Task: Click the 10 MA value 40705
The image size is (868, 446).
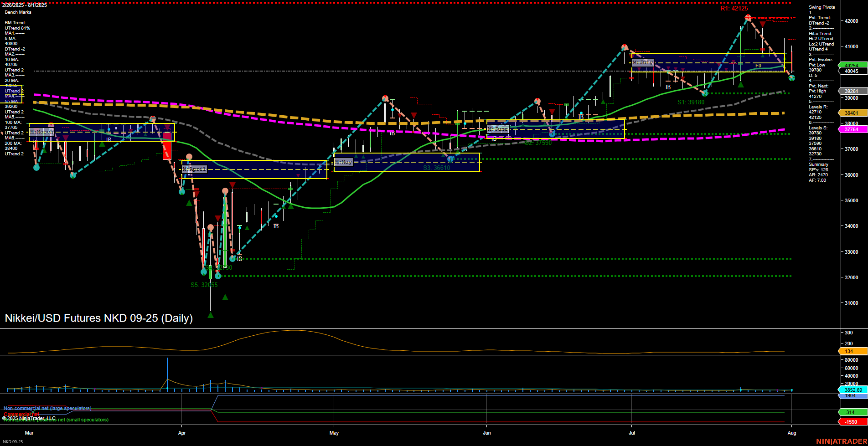Action: click(11, 65)
